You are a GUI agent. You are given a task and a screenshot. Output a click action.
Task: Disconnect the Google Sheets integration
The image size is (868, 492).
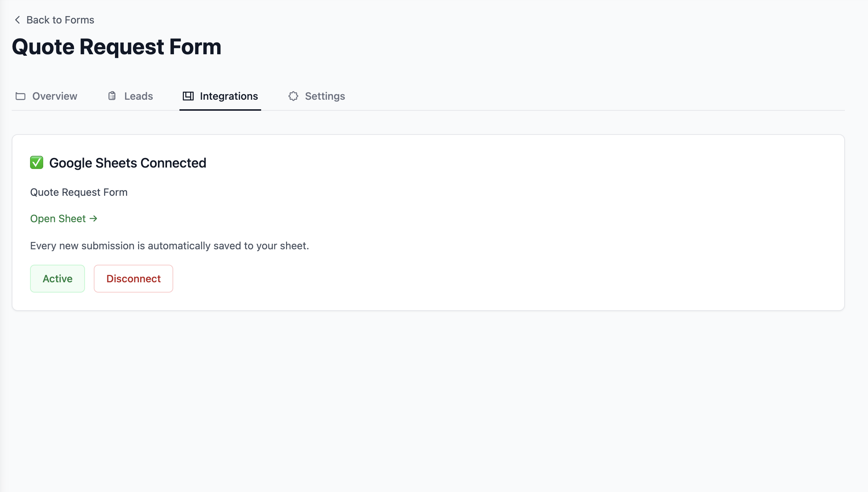pos(133,279)
